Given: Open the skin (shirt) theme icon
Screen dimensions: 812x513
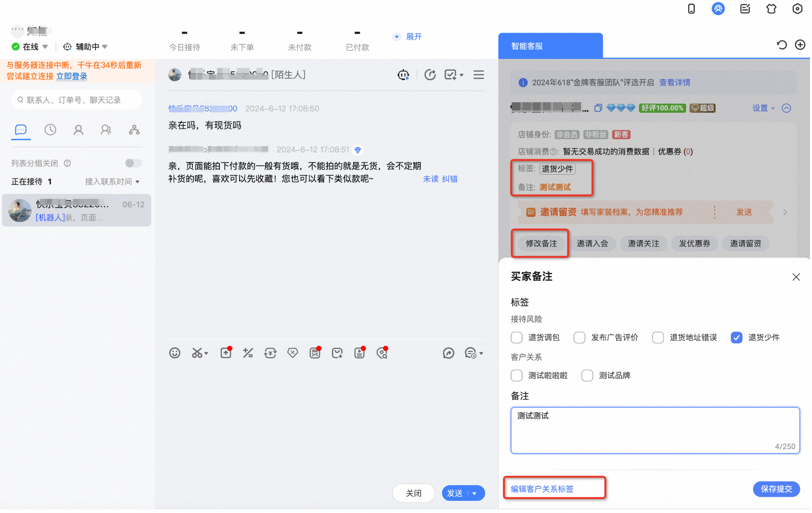Looking at the screenshot, I should point(771,9).
